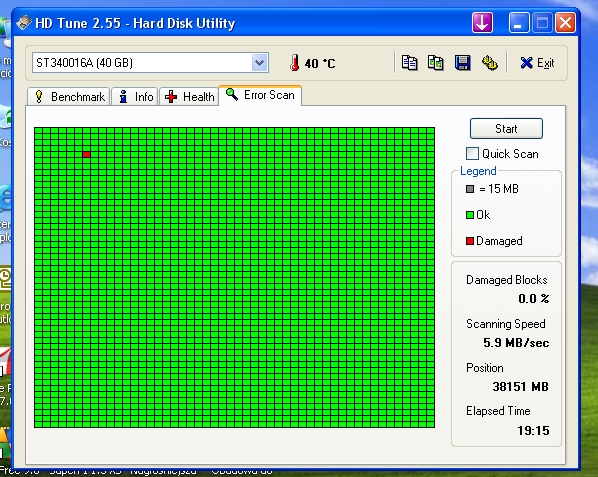Click the Error Scan magnifier icon
The image size is (598, 477).
click(x=231, y=94)
